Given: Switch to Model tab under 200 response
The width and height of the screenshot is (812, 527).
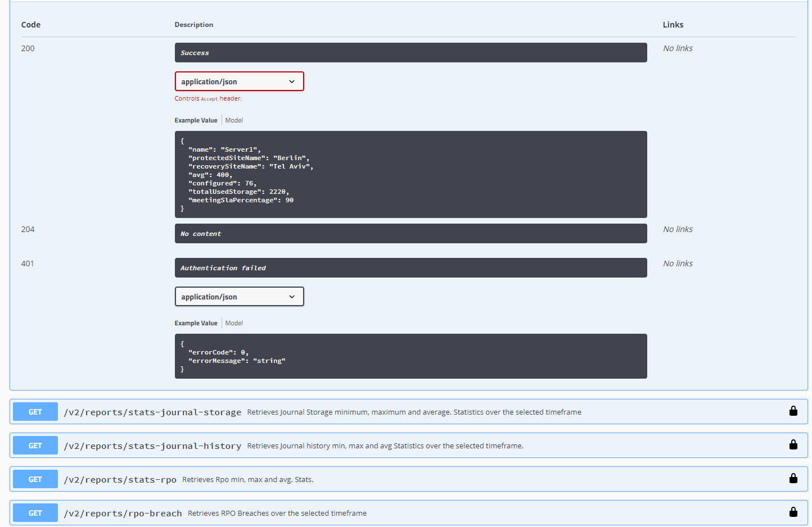Looking at the screenshot, I should (234, 120).
